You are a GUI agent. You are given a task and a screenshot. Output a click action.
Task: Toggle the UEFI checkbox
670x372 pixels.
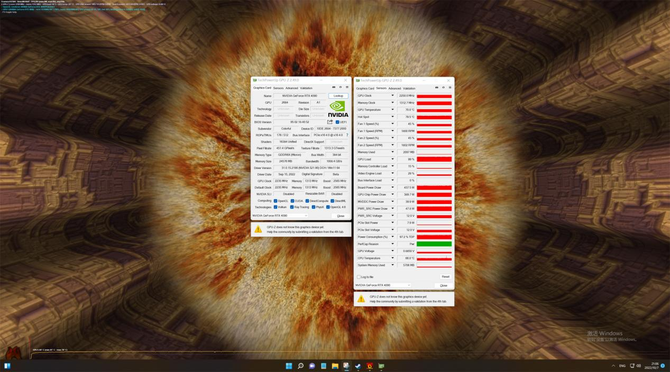[x=338, y=122]
